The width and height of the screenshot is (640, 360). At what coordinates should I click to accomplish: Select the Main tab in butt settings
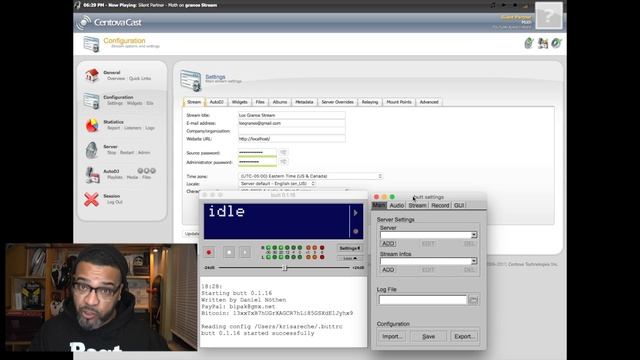click(x=379, y=205)
